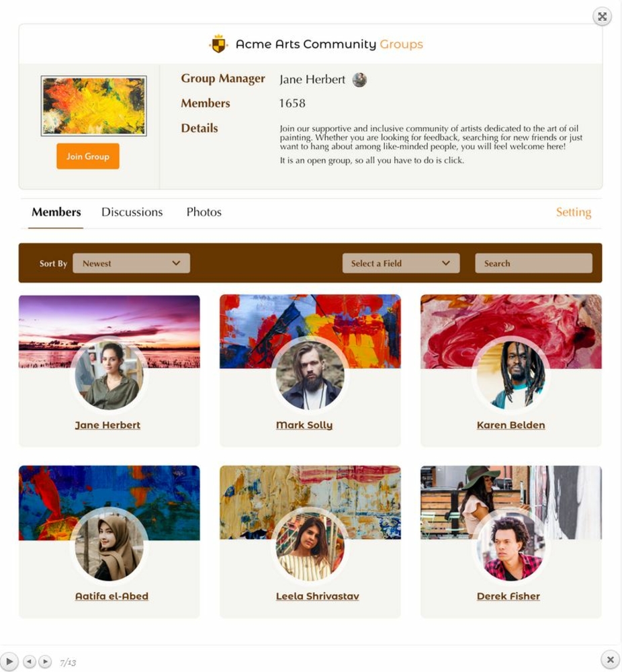Click the Search input field
The width and height of the screenshot is (622, 672).
coord(533,263)
